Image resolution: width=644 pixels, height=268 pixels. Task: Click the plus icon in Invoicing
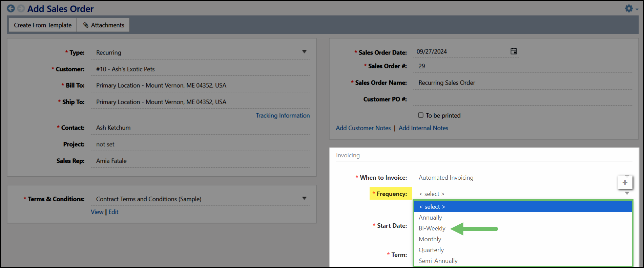625,182
